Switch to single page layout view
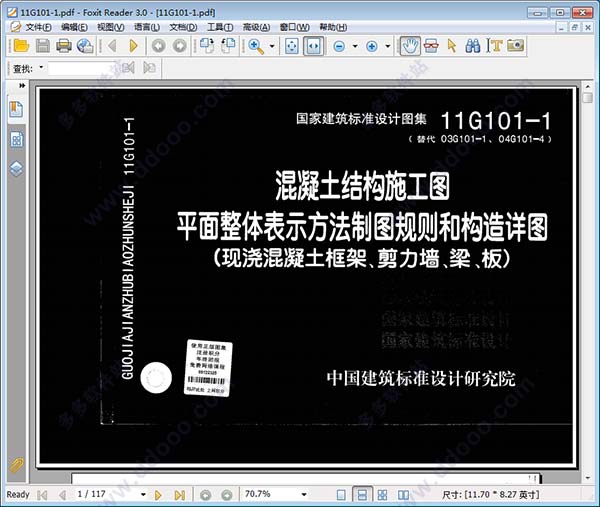The height and width of the screenshot is (507, 600). 341,494
